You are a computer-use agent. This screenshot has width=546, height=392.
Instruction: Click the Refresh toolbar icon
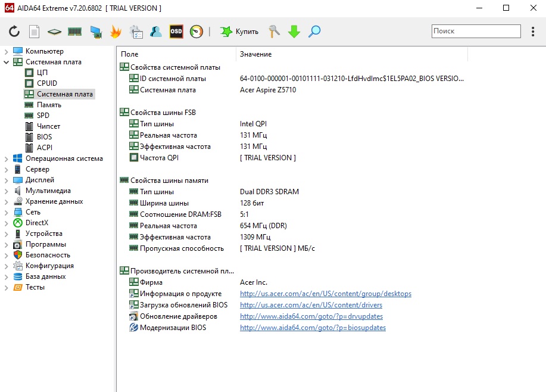(14, 32)
